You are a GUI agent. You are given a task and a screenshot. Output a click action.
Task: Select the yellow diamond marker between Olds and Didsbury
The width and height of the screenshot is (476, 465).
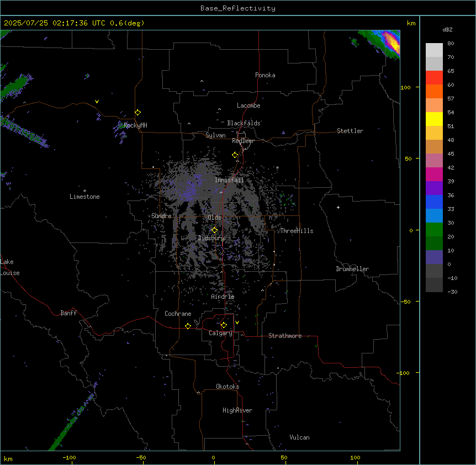tap(215, 230)
